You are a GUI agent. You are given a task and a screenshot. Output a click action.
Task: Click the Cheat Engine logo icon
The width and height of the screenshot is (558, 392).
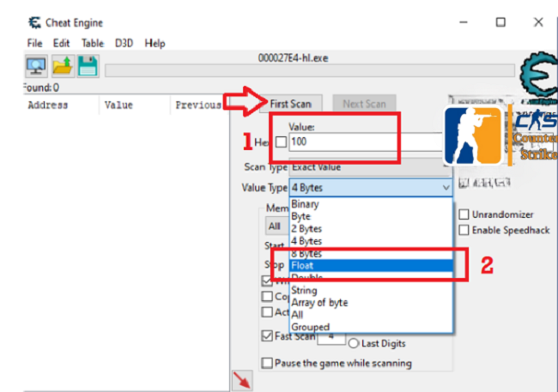tap(539, 71)
